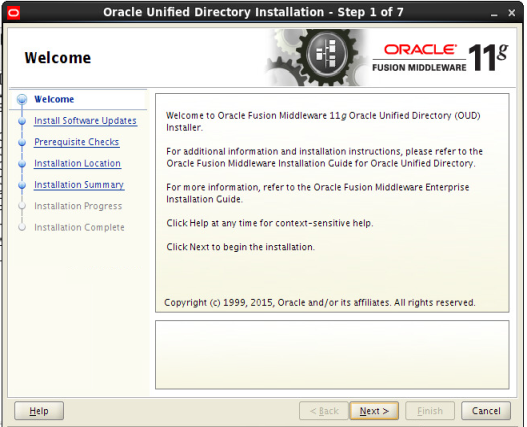This screenshot has width=527, height=427.
Task: Click the Installation Location step bullet
Action: 22,164
